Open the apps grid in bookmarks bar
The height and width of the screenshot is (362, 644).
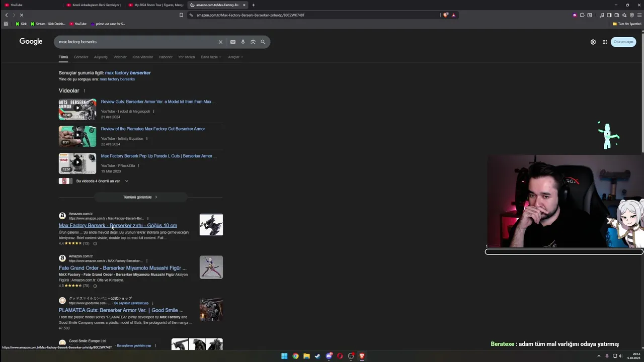[x=6, y=24]
